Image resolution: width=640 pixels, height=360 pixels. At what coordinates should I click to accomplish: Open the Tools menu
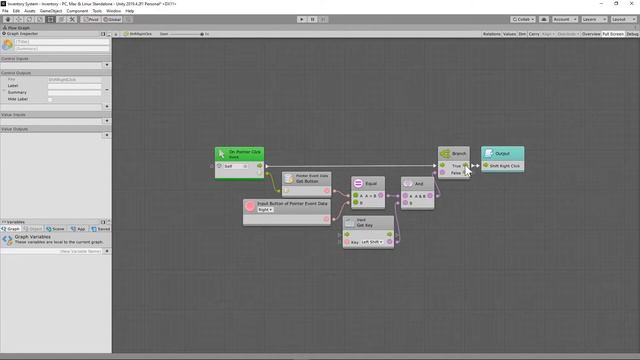tap(97, 11)
